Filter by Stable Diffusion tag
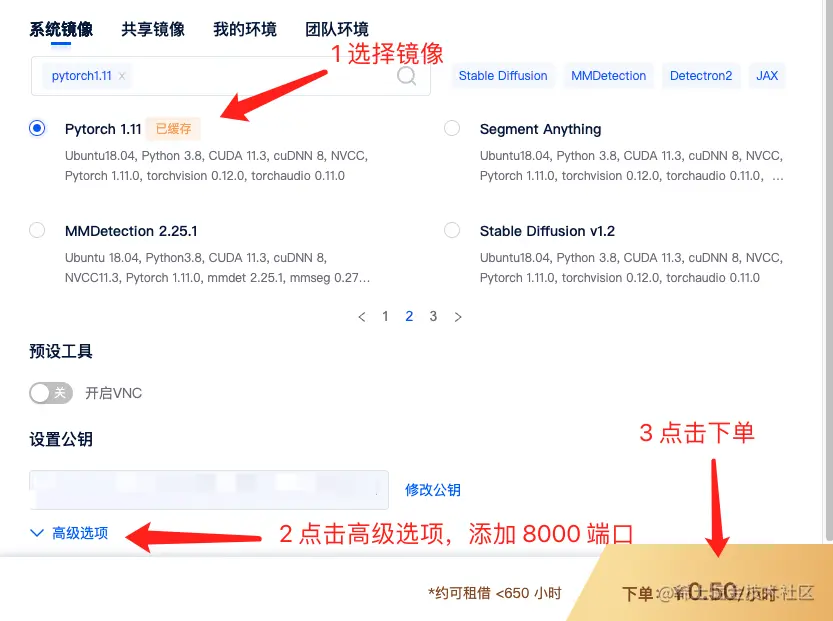The height and width of the screenshot is (621, 833). (x=503, y=76)
